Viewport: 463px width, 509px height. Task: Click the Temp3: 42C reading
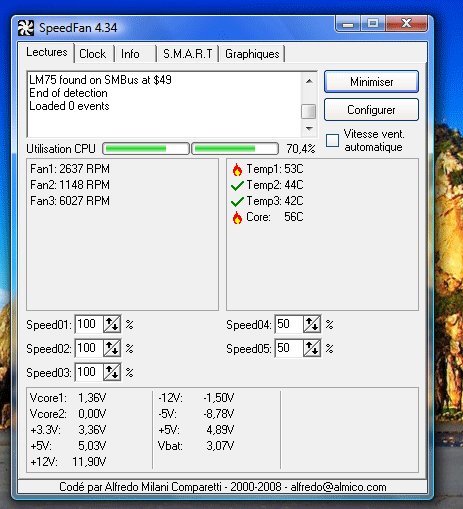click(275, 201)
